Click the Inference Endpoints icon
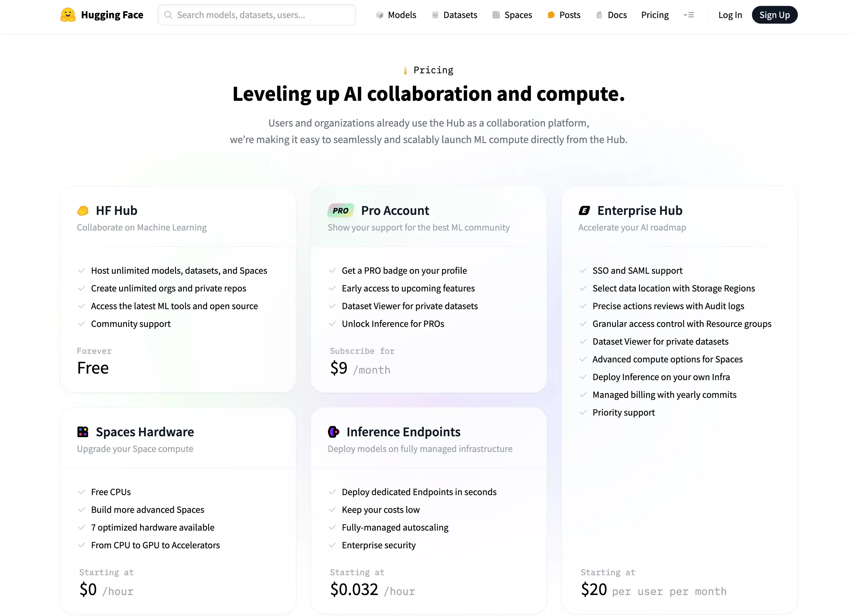854x616 pixels. point(334,432)
